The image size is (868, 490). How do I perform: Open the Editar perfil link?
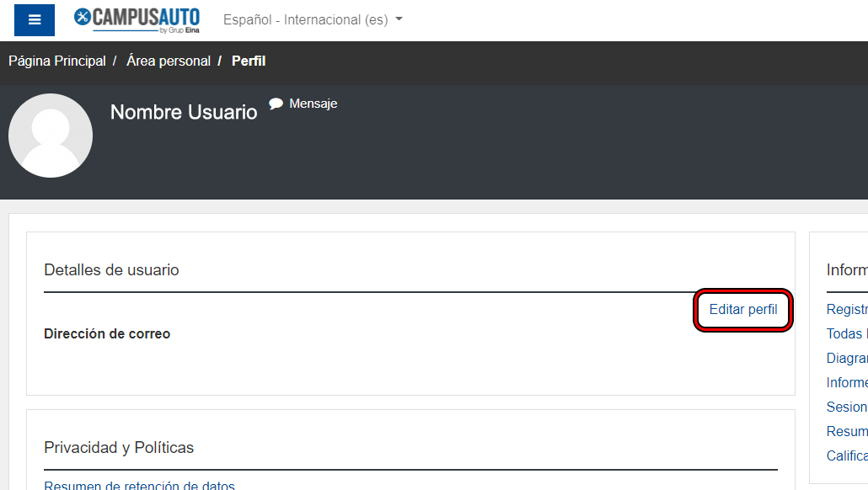pyautogui.click(x=742, y=310)
